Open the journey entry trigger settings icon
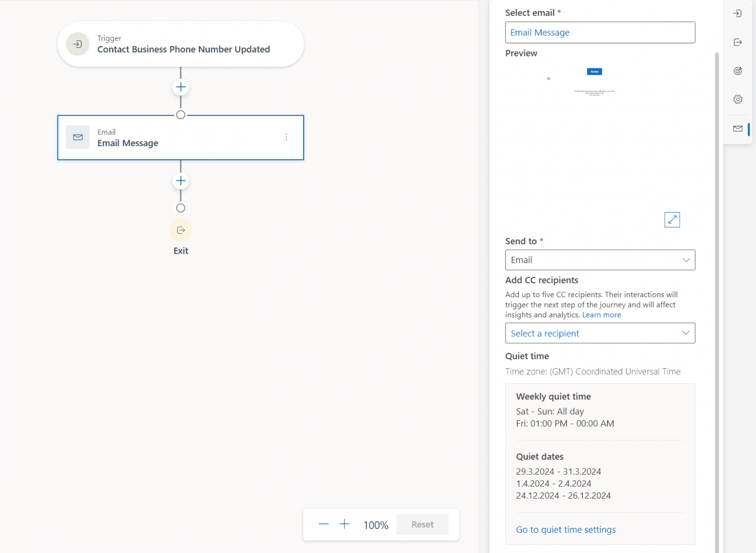 pyautogui.click(x=737, y=13)
